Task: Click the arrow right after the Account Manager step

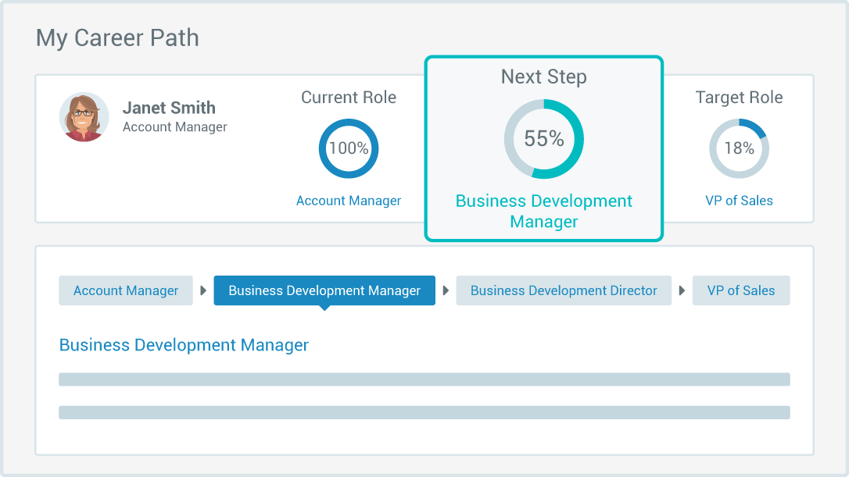Action: tap(203, 291)
